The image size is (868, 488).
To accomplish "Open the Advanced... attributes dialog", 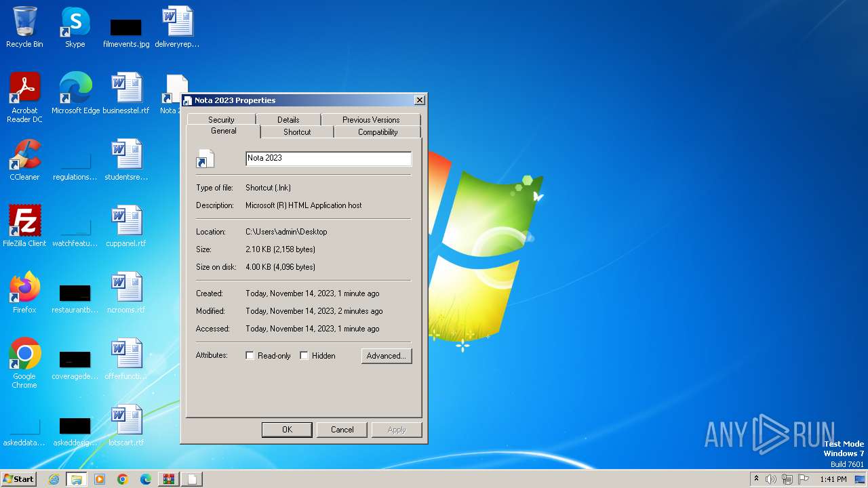I will coord(387,356).
